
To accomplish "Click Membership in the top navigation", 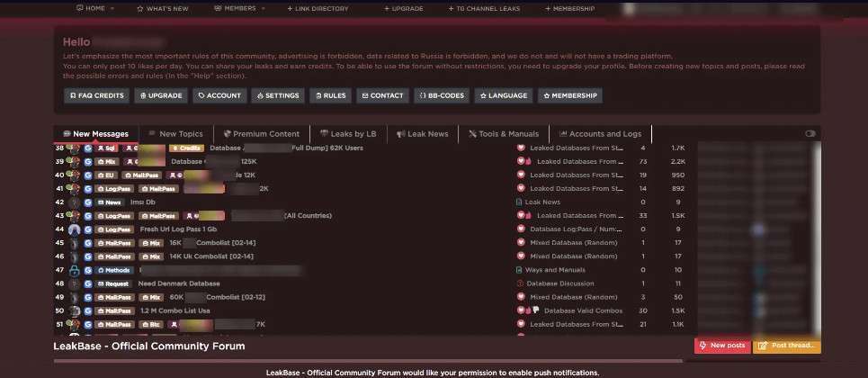I will click(570, 9).
